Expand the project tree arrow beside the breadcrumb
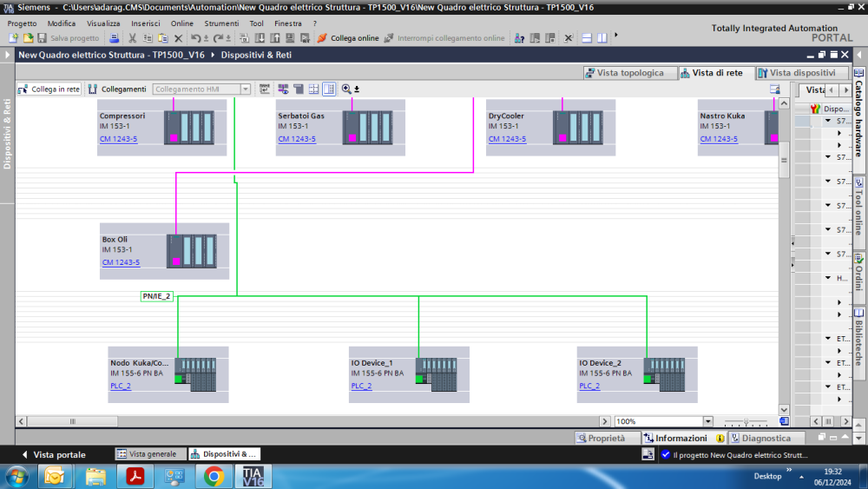This screenshot has width=868, height=489. click(7, 55)
